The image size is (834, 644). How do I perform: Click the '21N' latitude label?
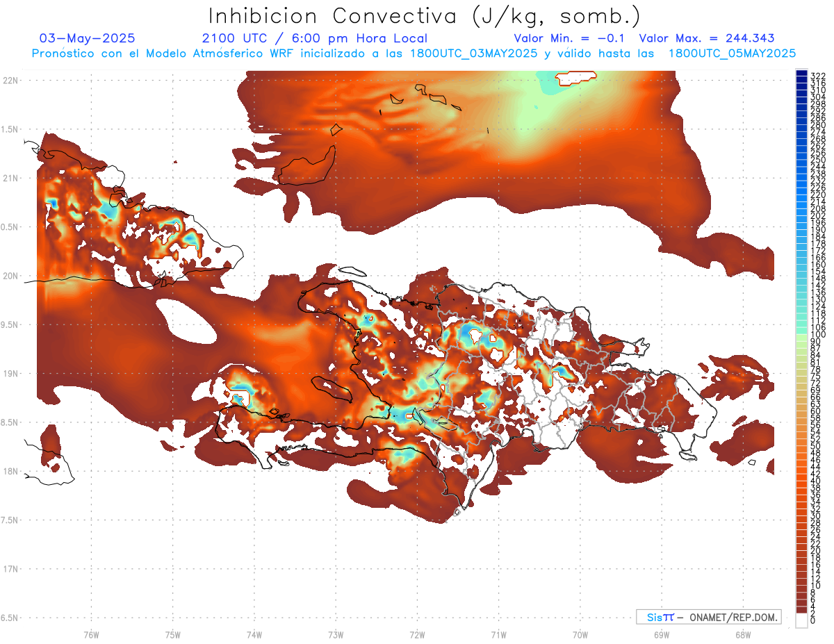tap(10, 178)
